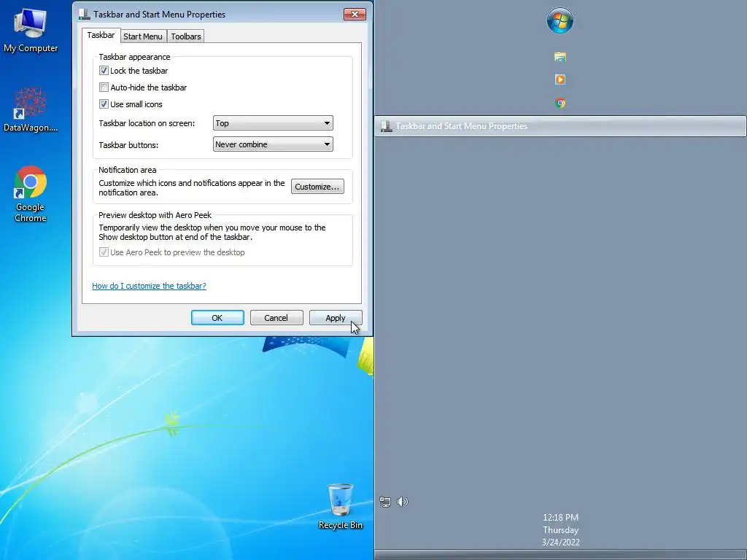This screenshot has height=560, width=747.
Task: Click the Cancel button
Action: pos(276,318)
